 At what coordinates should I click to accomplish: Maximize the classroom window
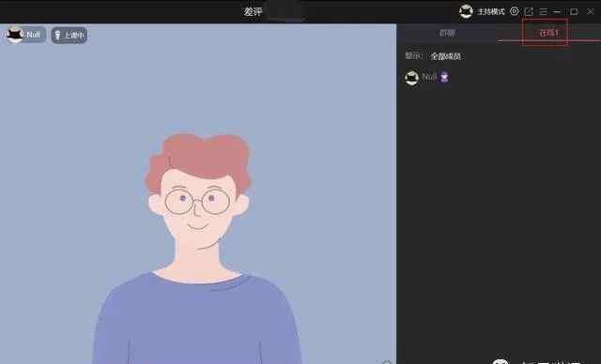574,12
